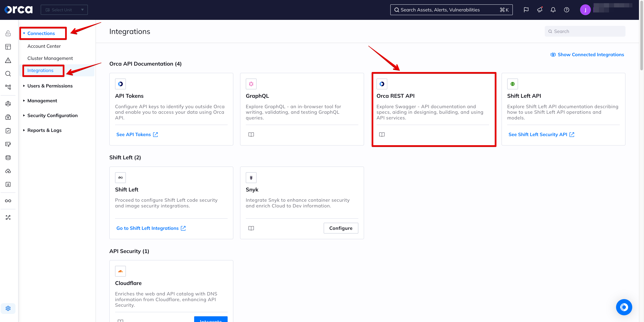The image size is (644, 322).
Task: Select the infinity DevOps icon in sidebar
Action: click(8, 201)
